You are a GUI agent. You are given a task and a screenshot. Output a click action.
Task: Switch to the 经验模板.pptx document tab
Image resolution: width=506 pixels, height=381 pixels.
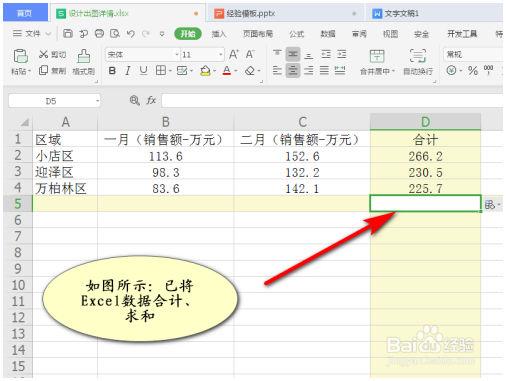(250, 13)
